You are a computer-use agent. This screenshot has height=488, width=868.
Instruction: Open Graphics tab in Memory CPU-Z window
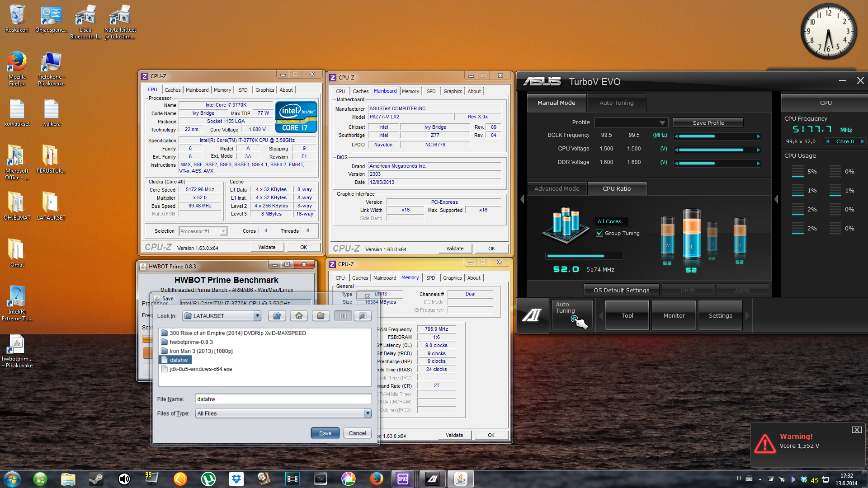[x=452, y=278]
